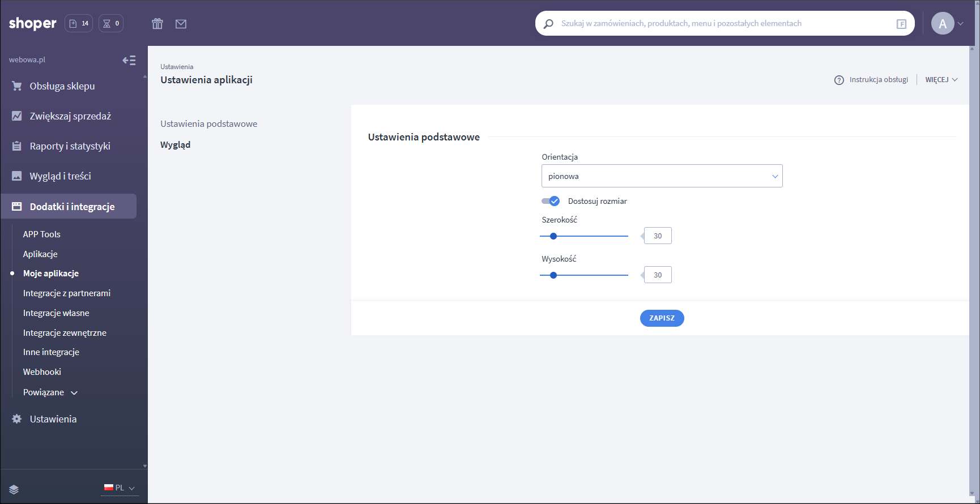
Task: Click the layers stack icon at bottom left
Action: point(14,489)
